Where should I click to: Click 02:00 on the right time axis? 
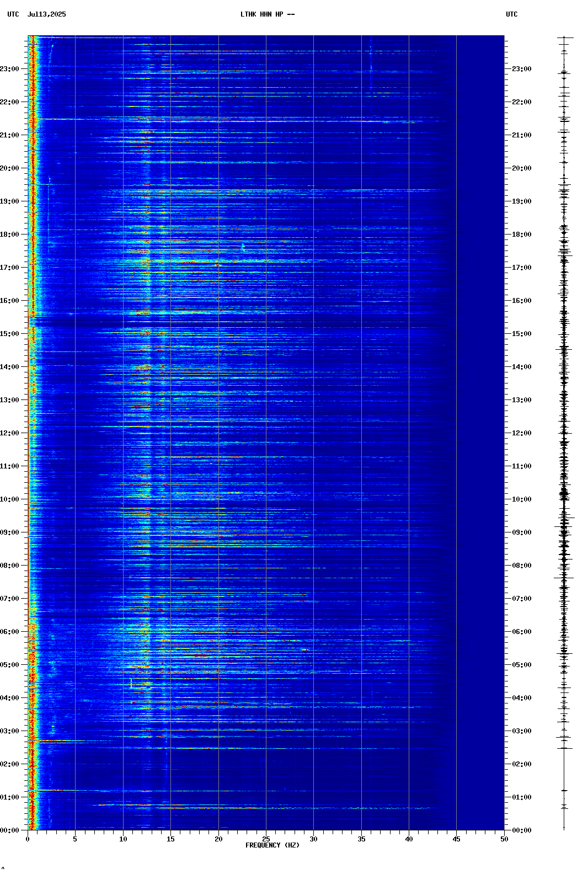tap(522, 764)
